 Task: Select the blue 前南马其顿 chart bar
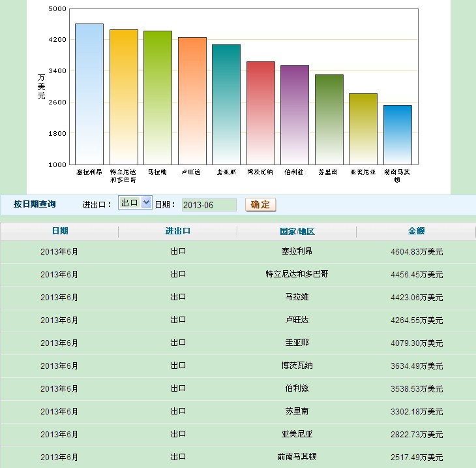point(398,134)
